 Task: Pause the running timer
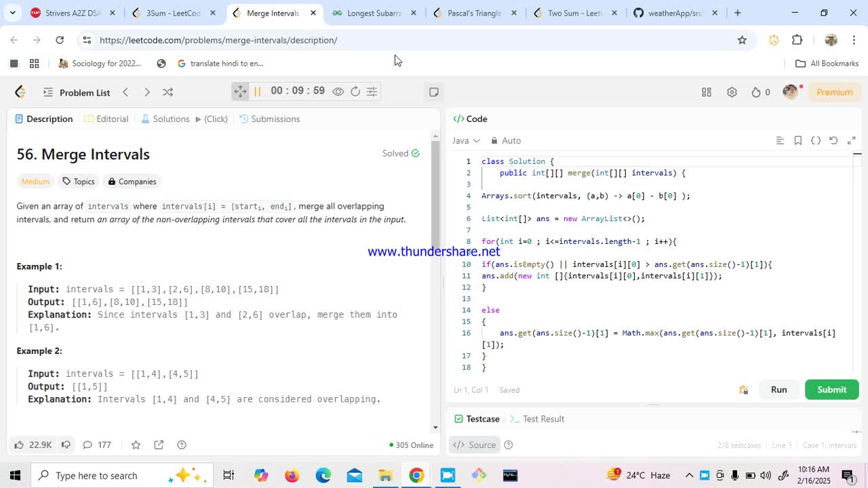(x=257, y=91)
